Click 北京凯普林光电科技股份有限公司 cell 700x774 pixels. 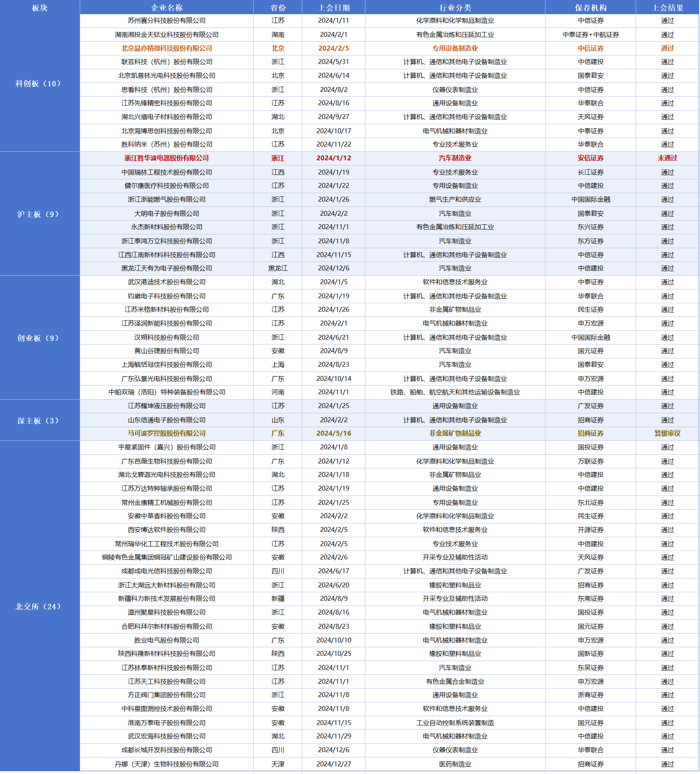pyautogui.click(x=167, y=76)
